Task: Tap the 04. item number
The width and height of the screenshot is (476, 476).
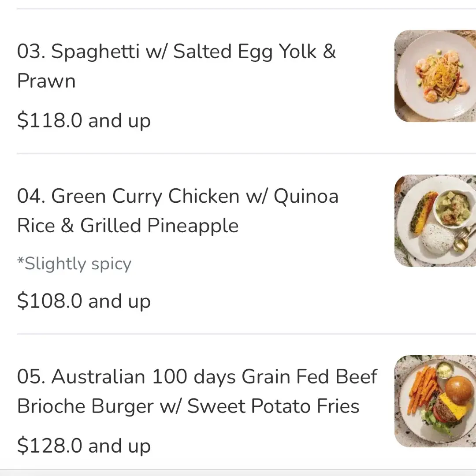Action: coord(31,197)
